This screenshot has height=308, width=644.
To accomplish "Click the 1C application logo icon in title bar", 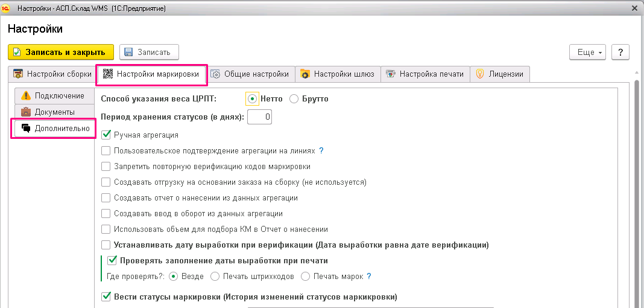I will [6, 8].
